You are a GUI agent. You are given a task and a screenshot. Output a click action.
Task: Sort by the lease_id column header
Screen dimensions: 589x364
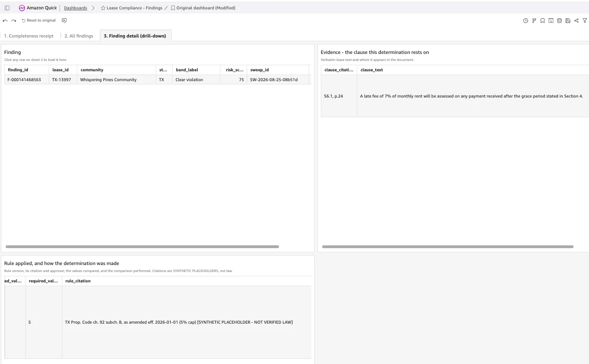coord(63,70)
